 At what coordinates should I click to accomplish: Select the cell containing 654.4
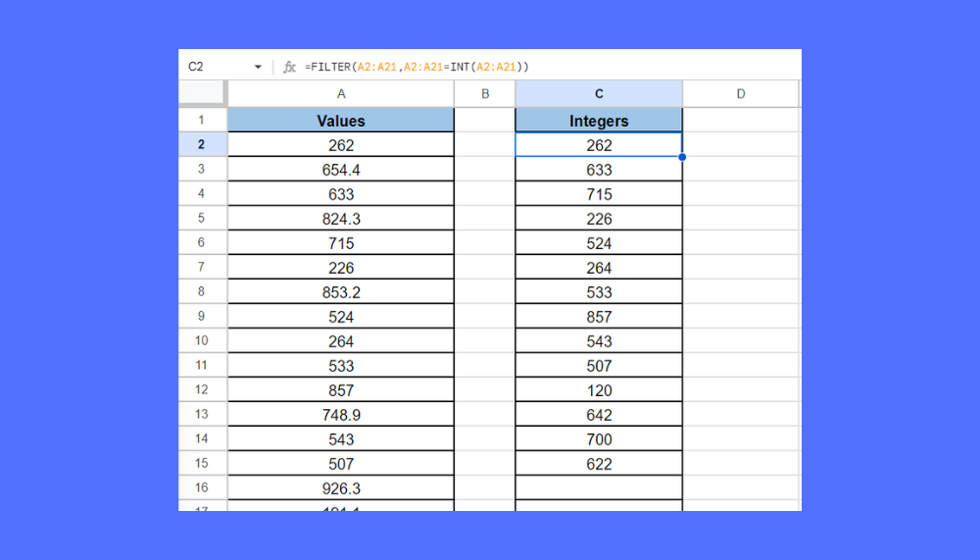point(341,170)
